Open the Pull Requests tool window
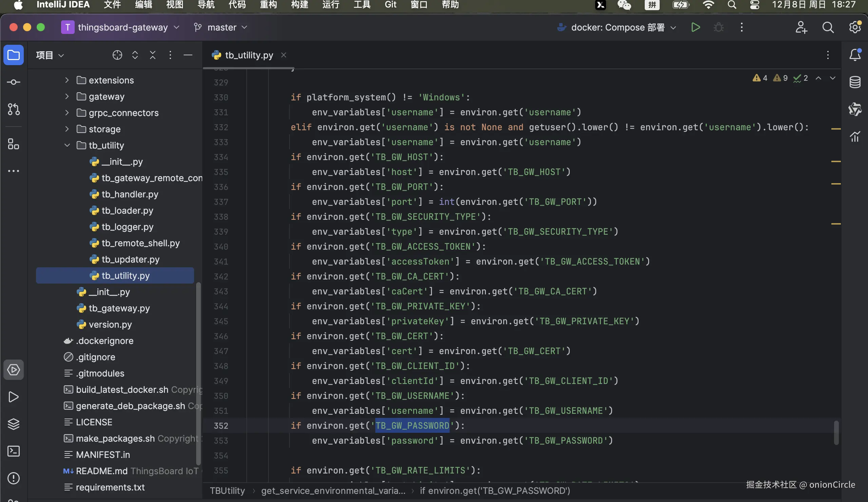Viewport: 868px width, 502px height. (x=14, y=109)
